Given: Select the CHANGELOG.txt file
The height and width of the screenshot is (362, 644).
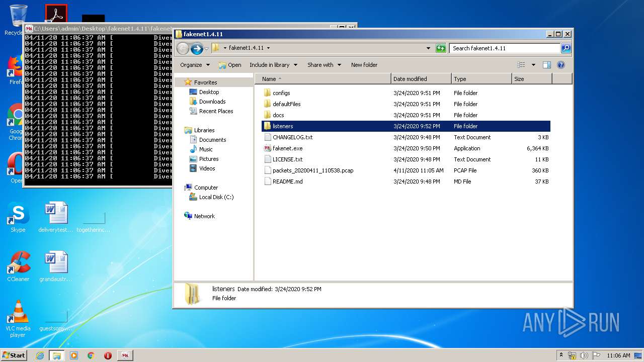Looking at the screenshot, I should [x=406, y=137].
